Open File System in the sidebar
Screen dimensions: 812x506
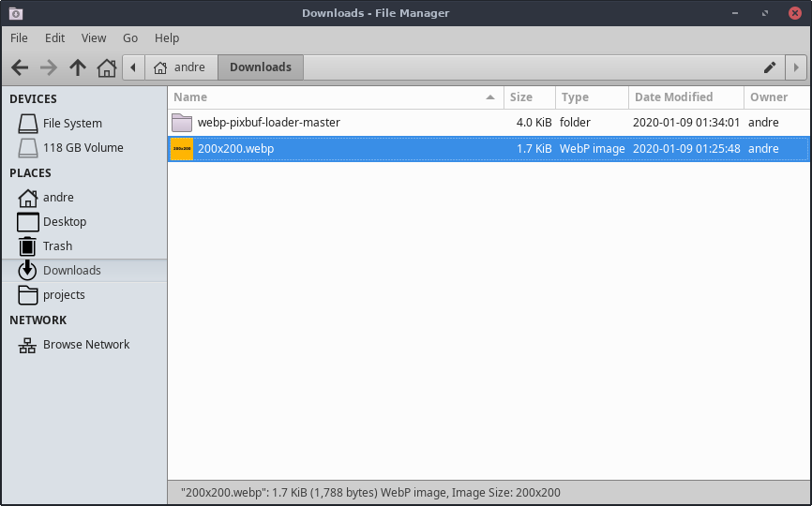(x=72, y=123)
